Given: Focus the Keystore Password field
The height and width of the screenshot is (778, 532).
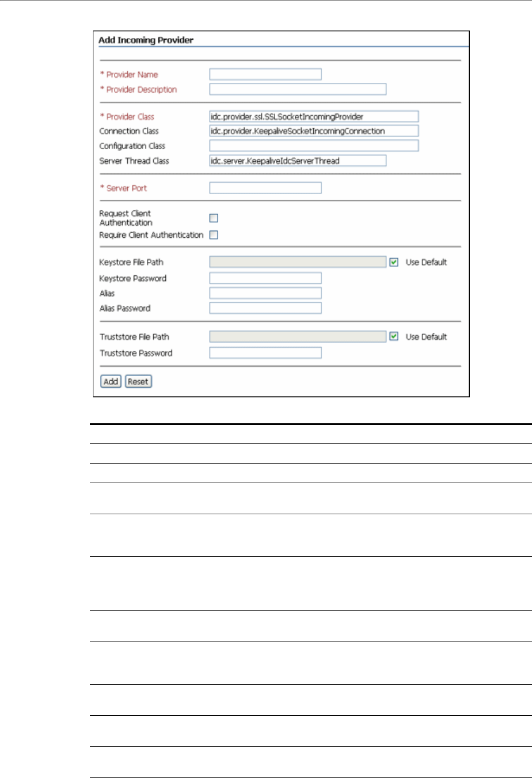Looking at the screenshot, I should [x=265, y=278].
